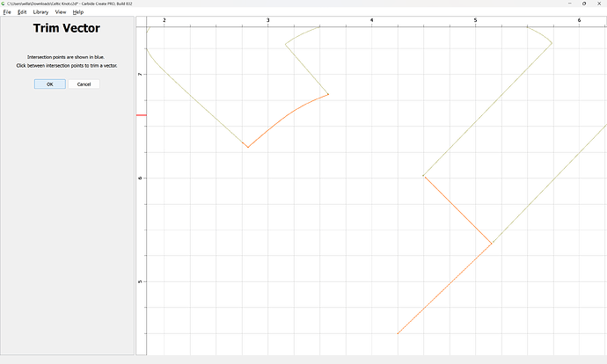
Task: Open the Help menu
Action: click(78, 12)
